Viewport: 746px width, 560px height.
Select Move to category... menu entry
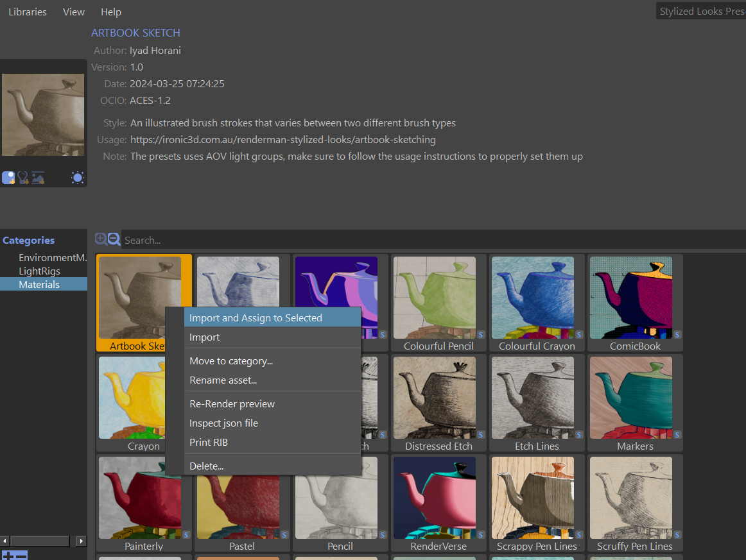click(273, 361)
